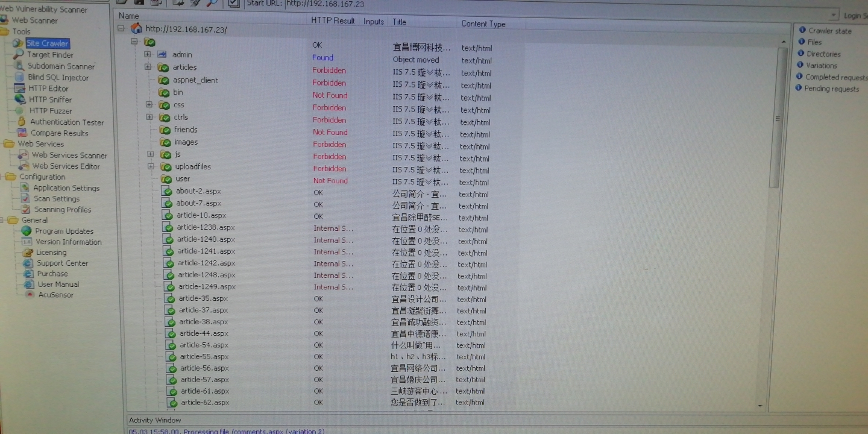Open the Target Finder magnifier icon

click(18, 54)
